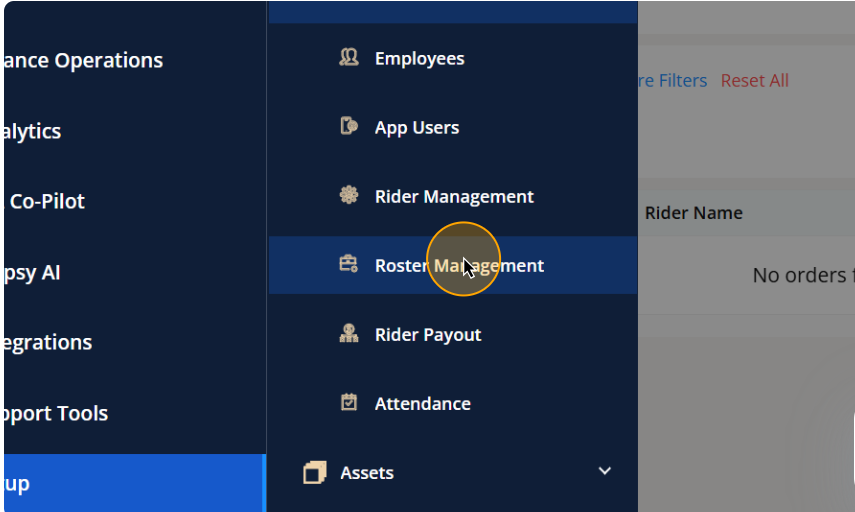
Task: Click the App Users phone icon
Action: point(349,126)
